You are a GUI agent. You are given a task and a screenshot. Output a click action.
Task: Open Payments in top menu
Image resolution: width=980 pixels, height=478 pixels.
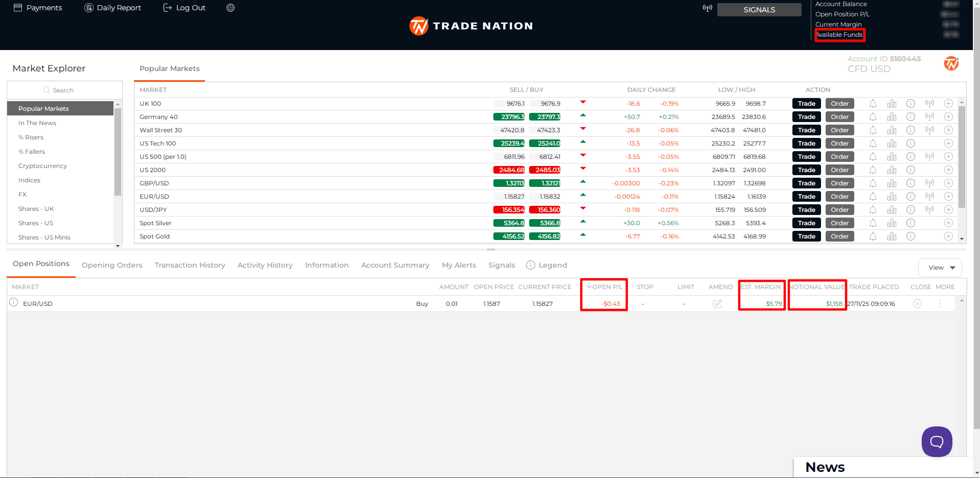tap(38, 8)
